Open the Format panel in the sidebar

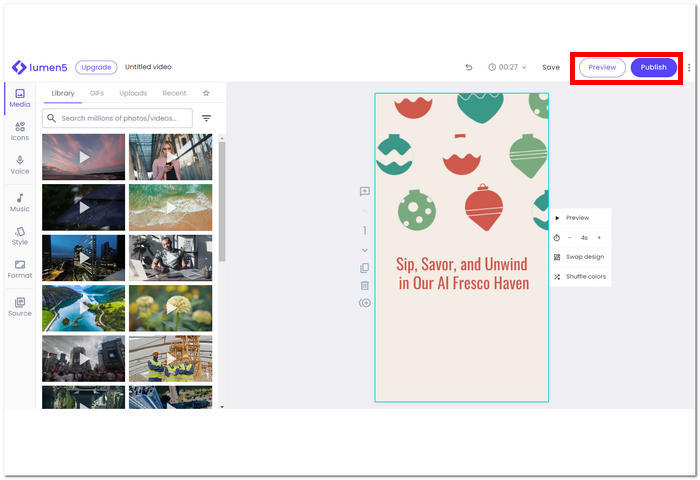[x=20, y=268]
